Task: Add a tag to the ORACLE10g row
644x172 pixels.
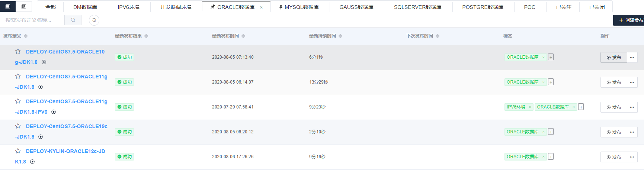Action: coord(551,57)
